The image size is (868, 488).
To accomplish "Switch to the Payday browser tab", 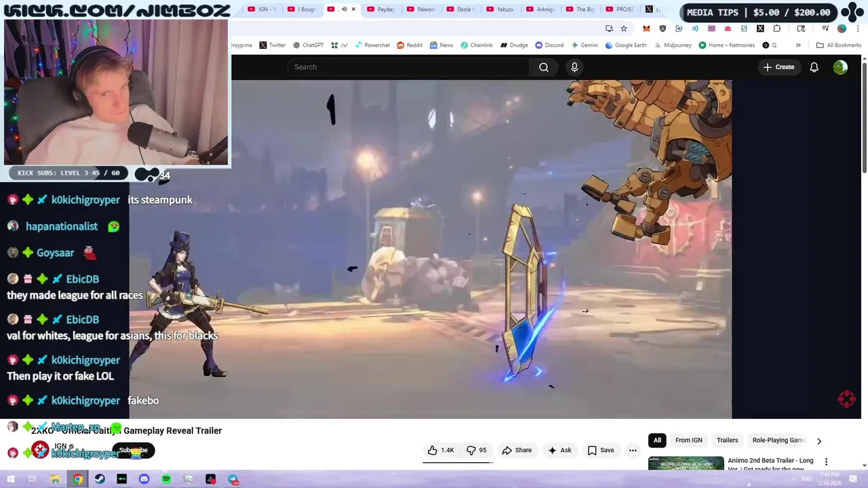I will click(x=380, y=9).
